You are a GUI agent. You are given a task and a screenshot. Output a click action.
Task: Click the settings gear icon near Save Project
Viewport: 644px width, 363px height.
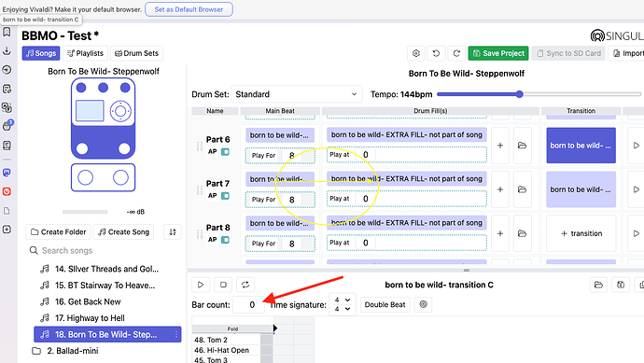tap(416, 53)
